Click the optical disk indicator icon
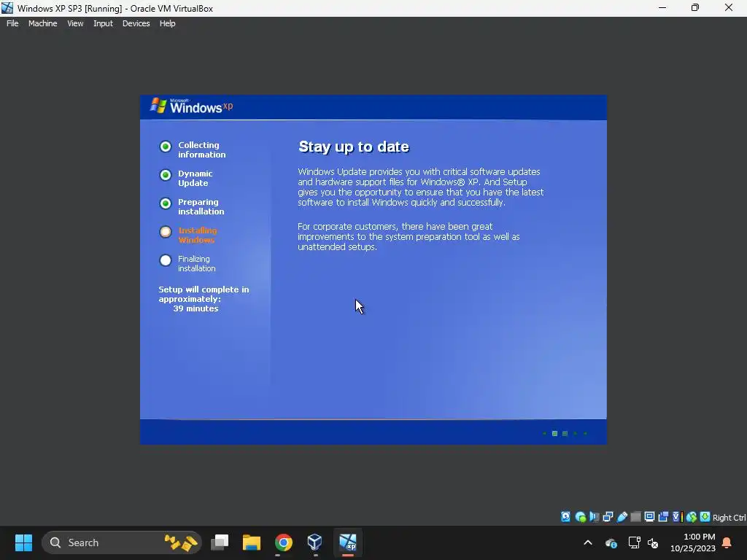This screenshot has width=747, height=560. coord(580,517)
